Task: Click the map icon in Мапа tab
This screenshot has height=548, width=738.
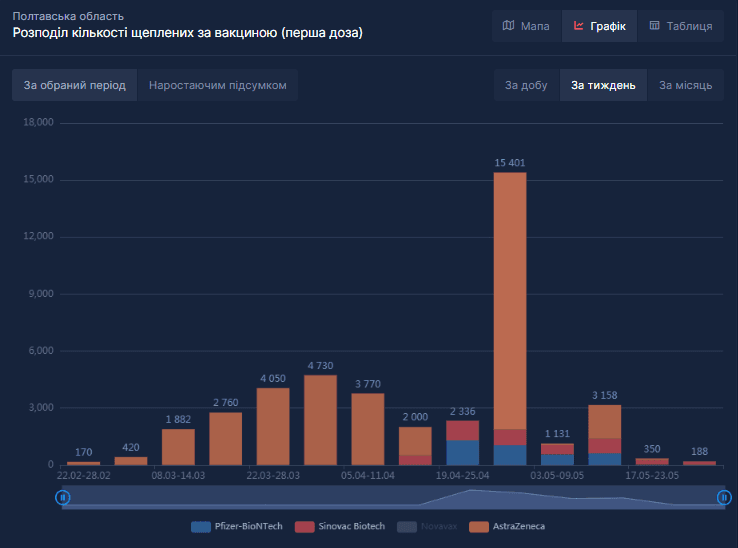Action: point(508,25)
